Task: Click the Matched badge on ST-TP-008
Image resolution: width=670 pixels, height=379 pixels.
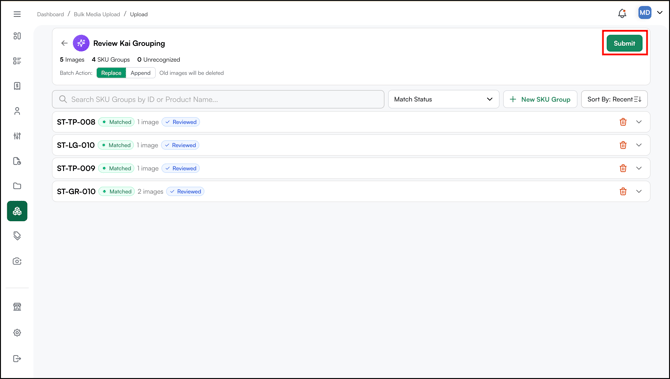Action: click(116, 122)
